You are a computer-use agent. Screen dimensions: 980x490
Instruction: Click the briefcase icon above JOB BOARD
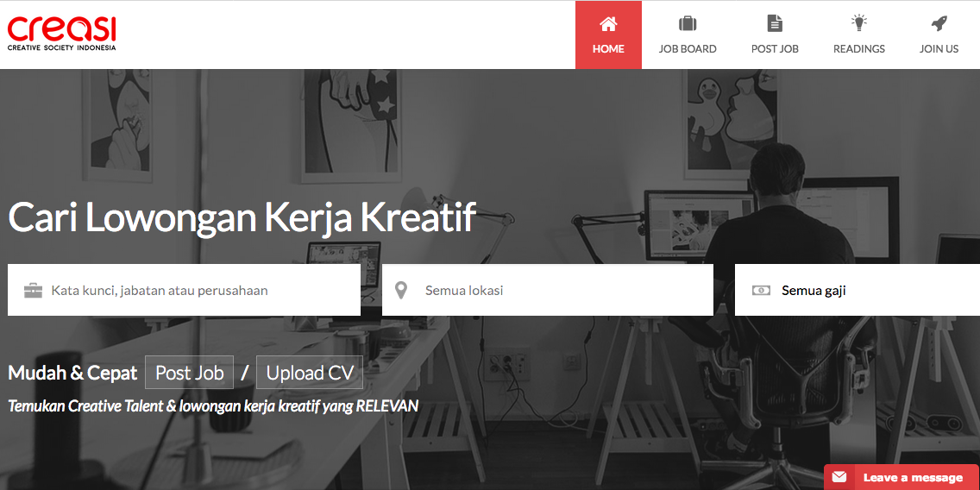point(688,24)
